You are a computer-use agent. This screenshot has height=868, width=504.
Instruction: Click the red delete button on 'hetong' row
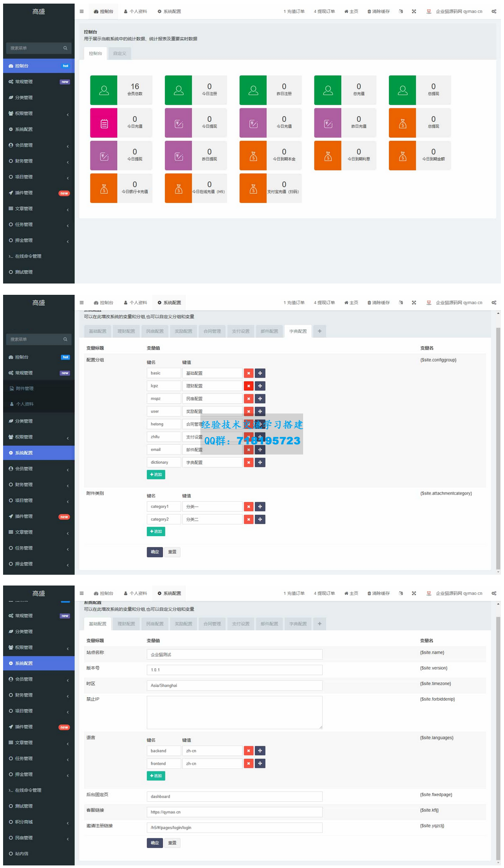249,424
